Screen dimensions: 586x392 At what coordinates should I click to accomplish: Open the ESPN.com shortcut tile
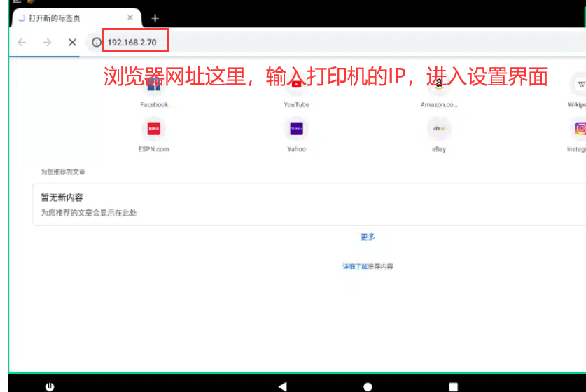[x=153, y=134]
